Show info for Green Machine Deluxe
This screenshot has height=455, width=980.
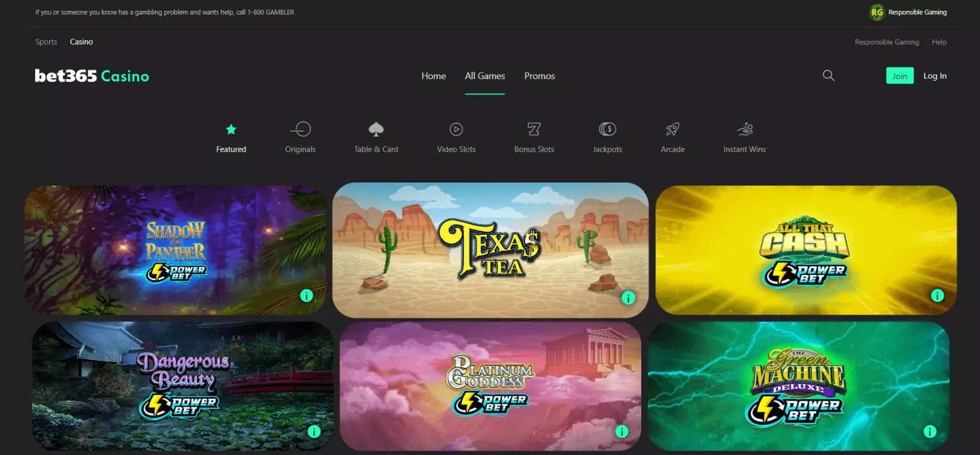tap(930, 431)
